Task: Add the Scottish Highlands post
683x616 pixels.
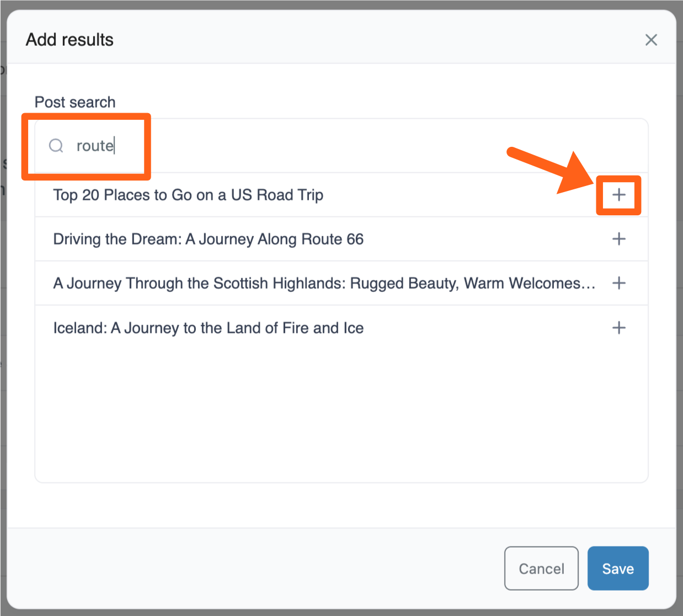Action: 618,283
